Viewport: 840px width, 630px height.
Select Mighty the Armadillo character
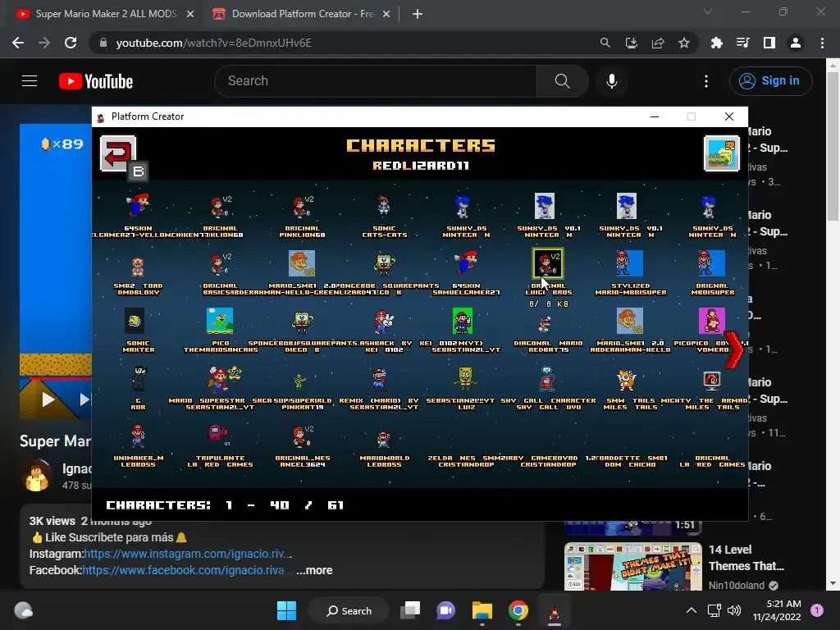[x=712, y=379]
